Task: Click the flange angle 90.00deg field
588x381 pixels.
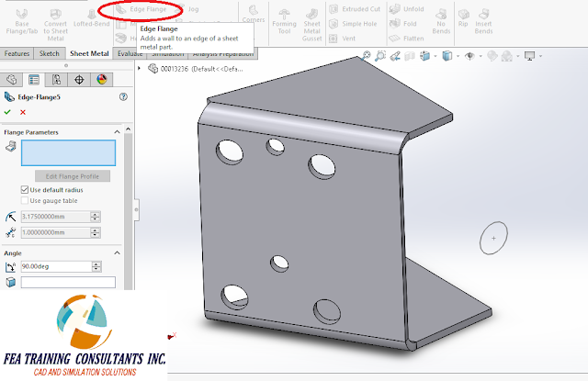Action: (x=56, y=266)
